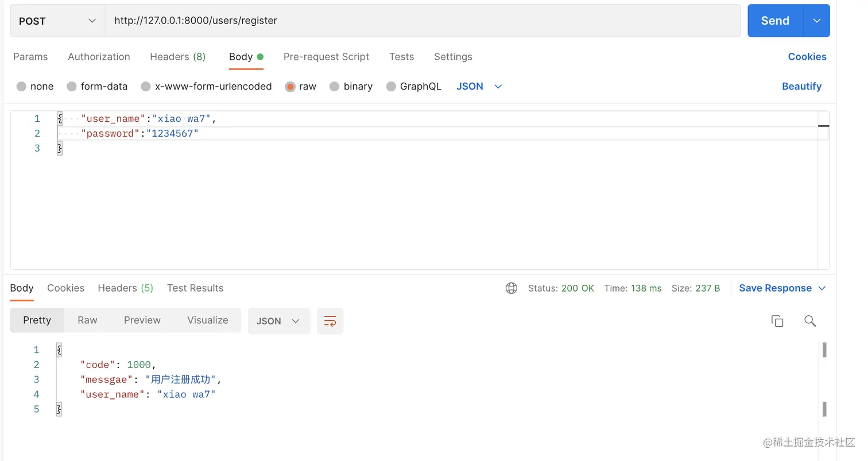Choose x-www-form-urlencoded body type
868x461 pixels.
(x=146, y=87)
